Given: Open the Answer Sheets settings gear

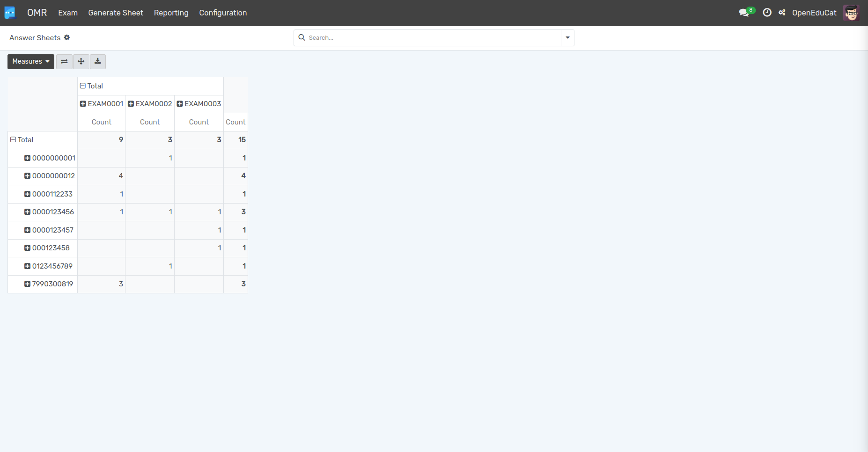Looking at the screenshot, I should [67, 37].
